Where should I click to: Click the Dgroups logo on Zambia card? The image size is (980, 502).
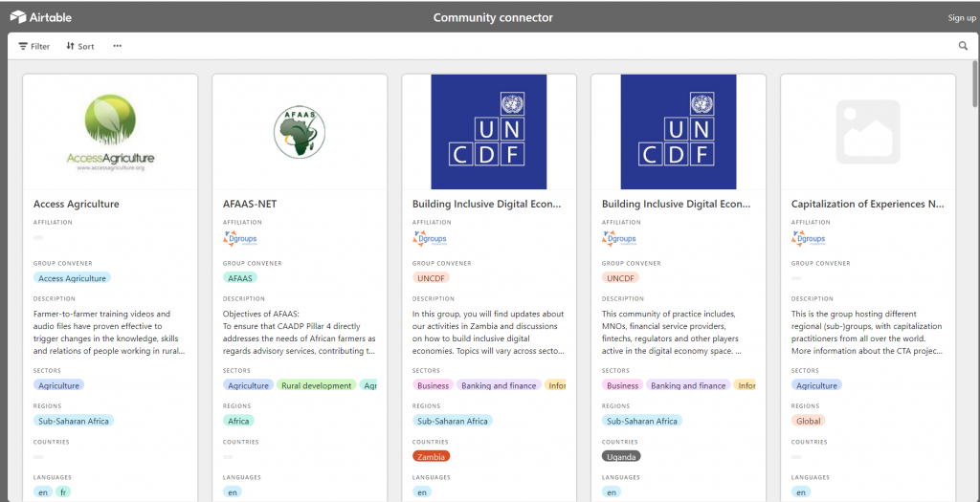(430, 238)
